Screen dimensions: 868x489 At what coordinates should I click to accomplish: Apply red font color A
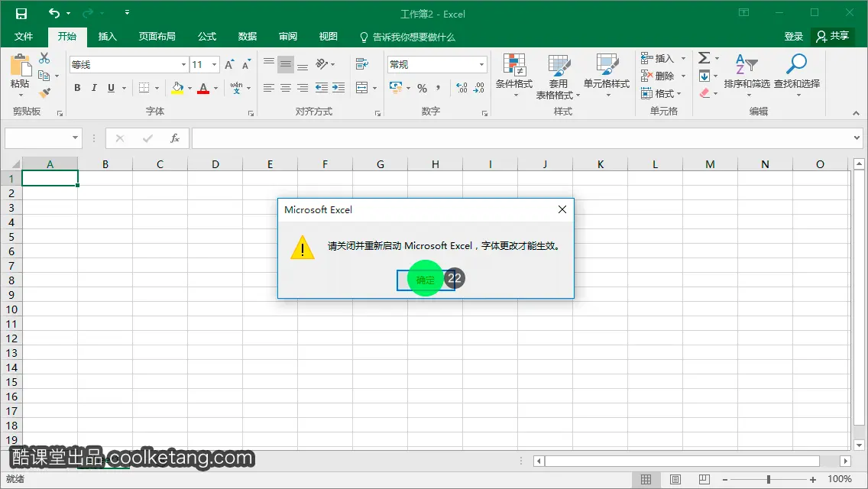tap(203, 88)
